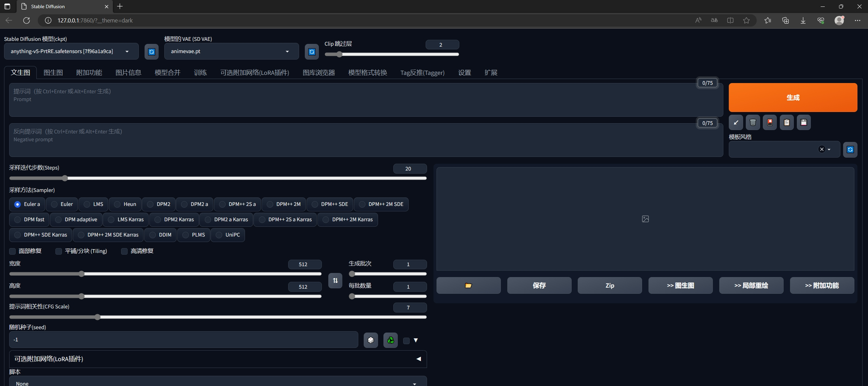Click into the Negative prompt text area
The image size is (868, 386).
tap(366, 140)
